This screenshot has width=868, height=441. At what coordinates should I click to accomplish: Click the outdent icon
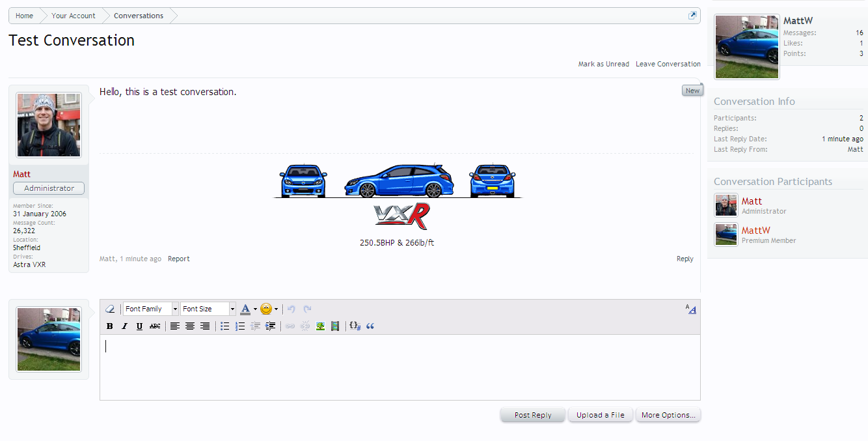tap(255, 326)
